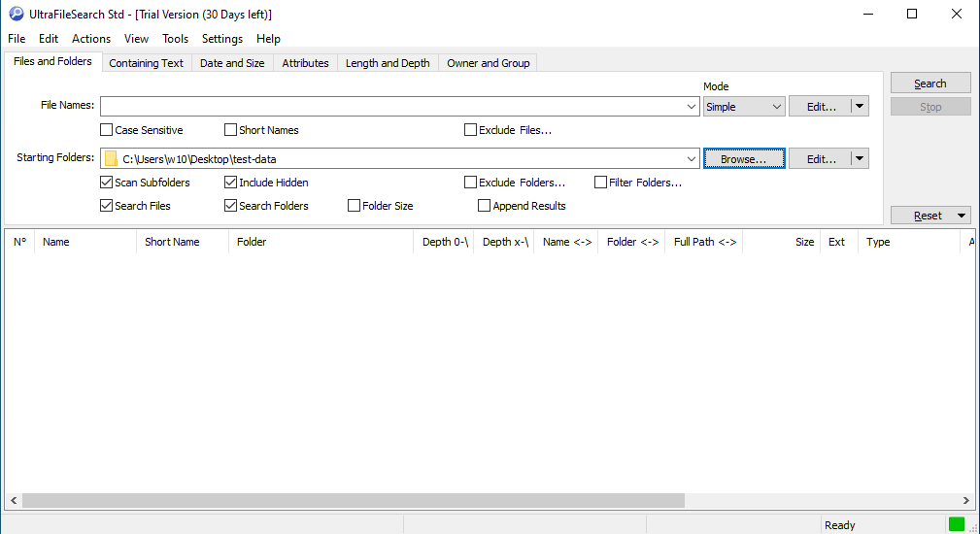Open the File menu
The image size is (980, 534).
coord(17,39)
